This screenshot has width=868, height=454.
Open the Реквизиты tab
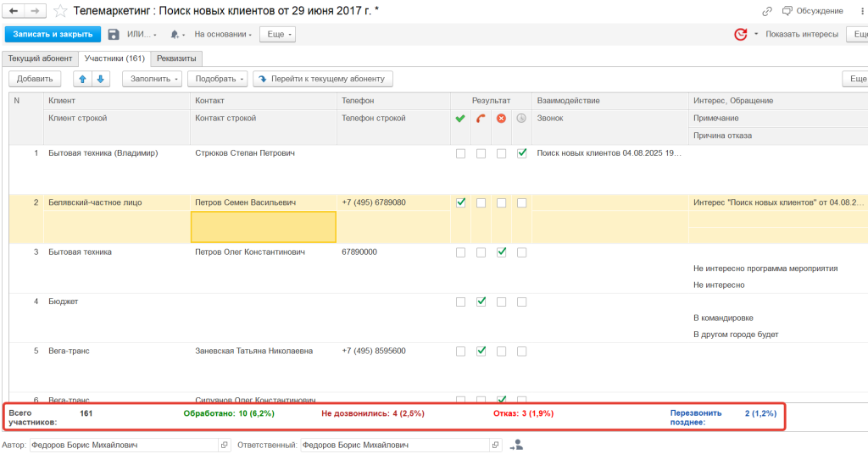coord(176,58)
